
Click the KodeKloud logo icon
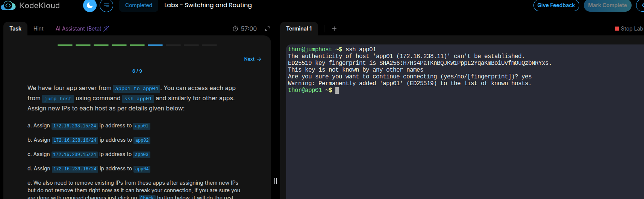click(x=8, y=5)
